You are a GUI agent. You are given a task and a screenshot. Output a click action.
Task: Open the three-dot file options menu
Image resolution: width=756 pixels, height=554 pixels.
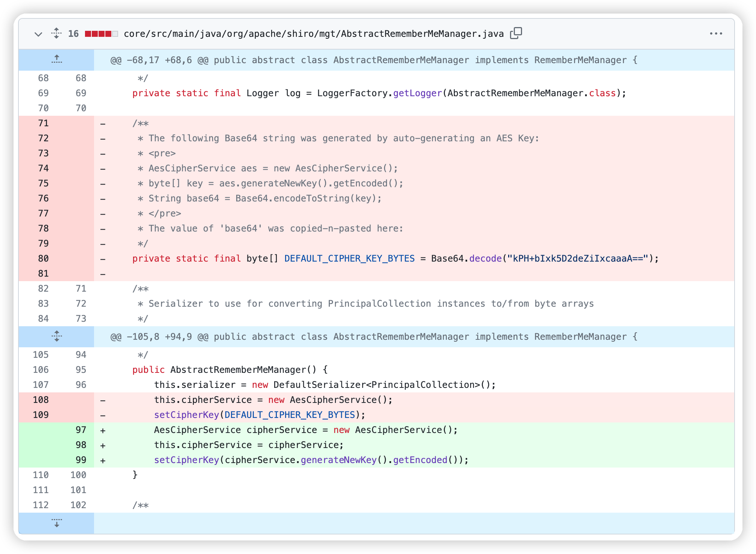coord(715,33)
